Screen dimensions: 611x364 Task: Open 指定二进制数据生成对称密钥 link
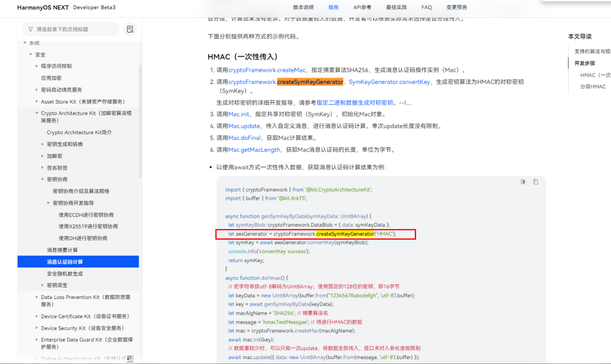coord(355,103)
